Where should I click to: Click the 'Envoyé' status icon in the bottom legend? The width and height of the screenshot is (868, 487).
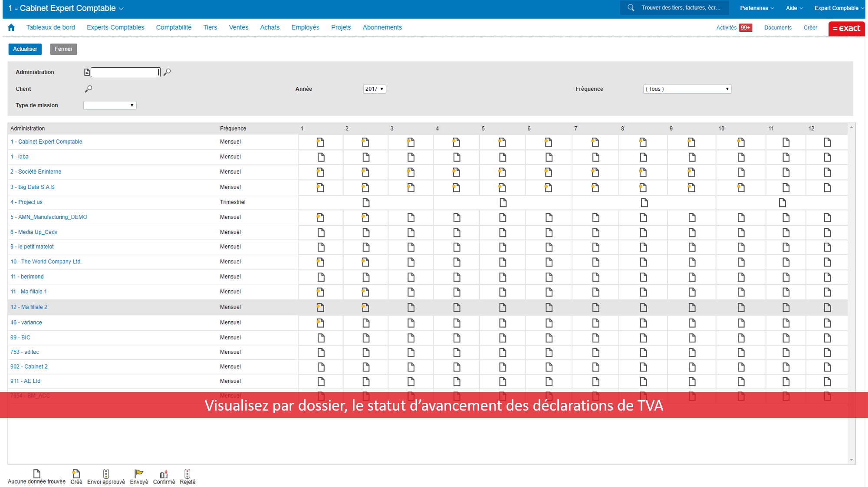click(138, 473)
